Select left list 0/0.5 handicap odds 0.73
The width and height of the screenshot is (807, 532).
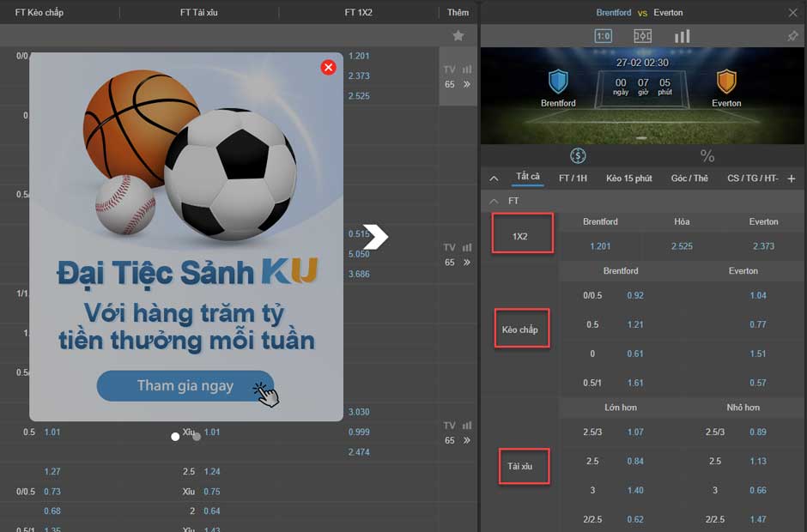click(52, 492)
